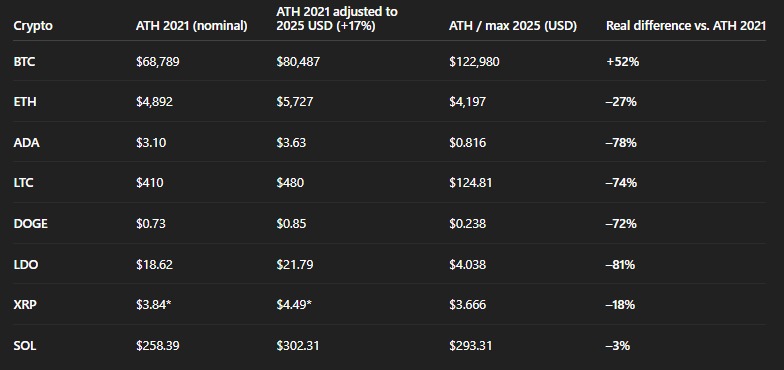Screen dimensions: 784x370
Task: Select the XRP row label
Action: click(x=25, y=304)
